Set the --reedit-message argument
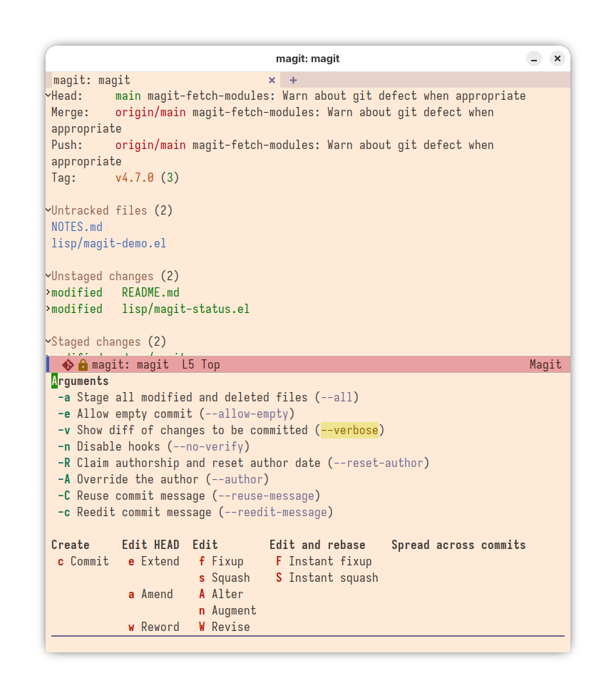Screen dimensions: 616x698 tap(195, 513)
